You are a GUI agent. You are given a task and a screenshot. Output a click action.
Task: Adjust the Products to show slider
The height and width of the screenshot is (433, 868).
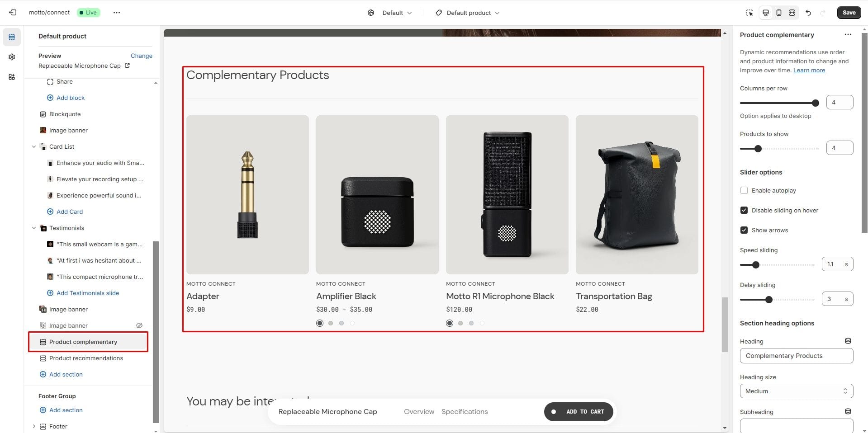(758, 149)
